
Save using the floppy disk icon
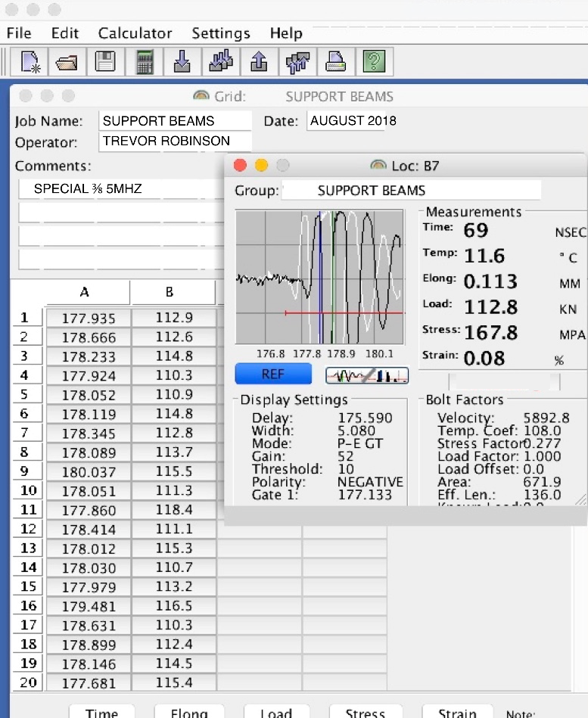point(105,61)
